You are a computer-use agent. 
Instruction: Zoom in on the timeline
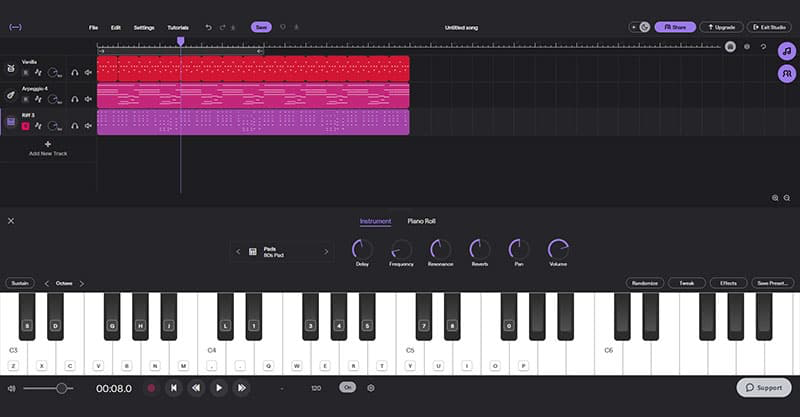click(x=775, y=198)
